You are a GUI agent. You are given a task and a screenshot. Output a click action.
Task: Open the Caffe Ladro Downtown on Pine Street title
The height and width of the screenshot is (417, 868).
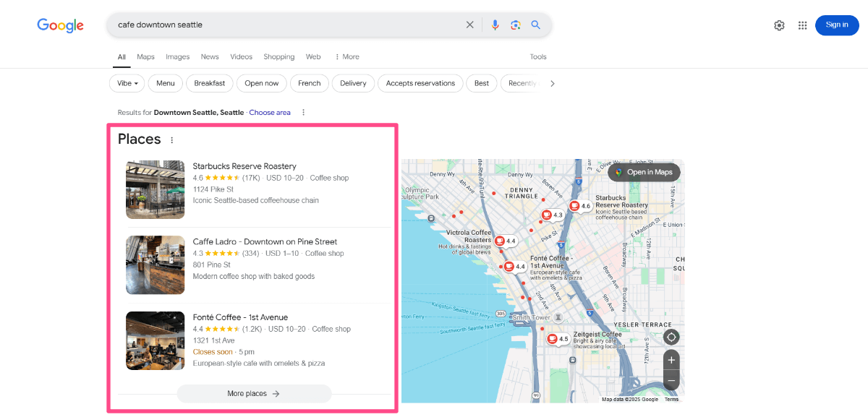(265, 241)
